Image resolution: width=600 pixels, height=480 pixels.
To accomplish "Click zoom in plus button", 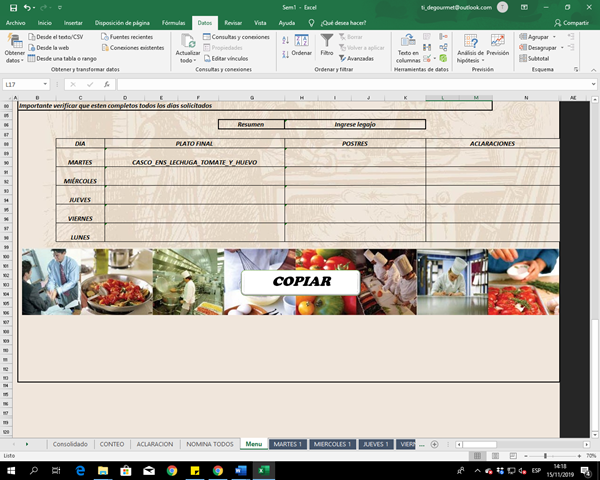I will tap(579, 456).
